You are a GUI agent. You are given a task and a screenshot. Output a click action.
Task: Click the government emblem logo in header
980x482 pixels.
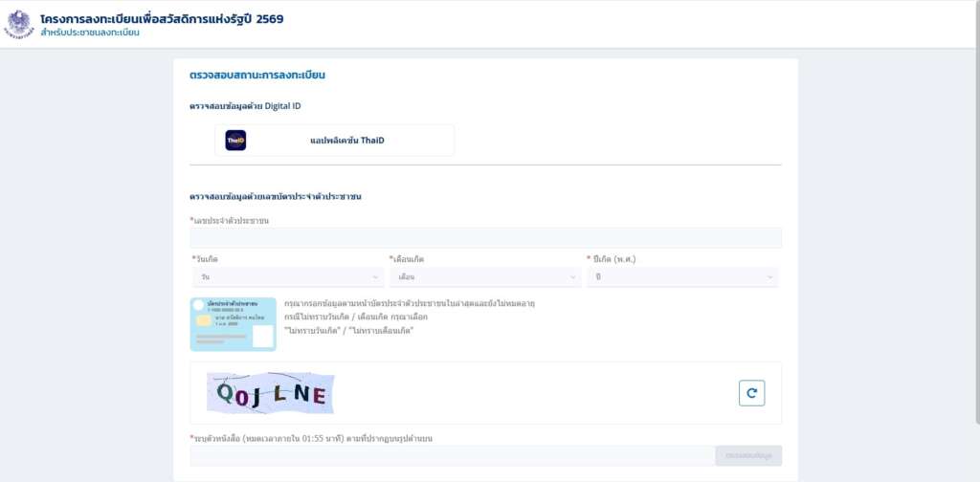(x=19, y=24)
